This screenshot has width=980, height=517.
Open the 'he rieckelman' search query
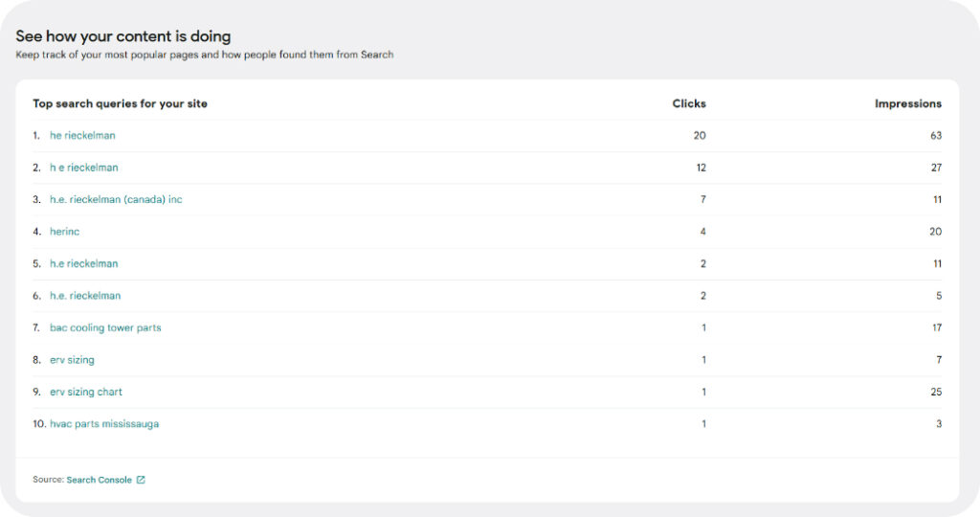[82, 136]
